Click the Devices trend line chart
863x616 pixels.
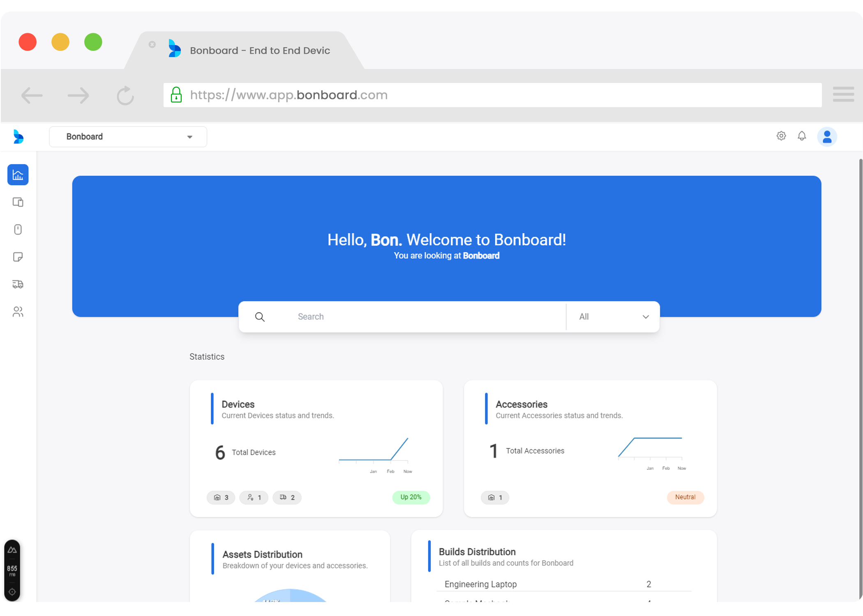(x=376, y=455)
